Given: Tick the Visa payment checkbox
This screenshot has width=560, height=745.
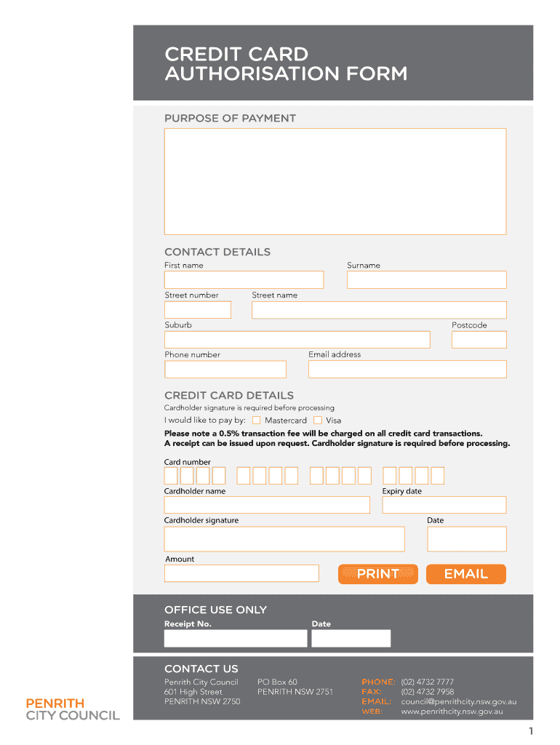Looking at the screenshot, I should click(x=318, y=421).
